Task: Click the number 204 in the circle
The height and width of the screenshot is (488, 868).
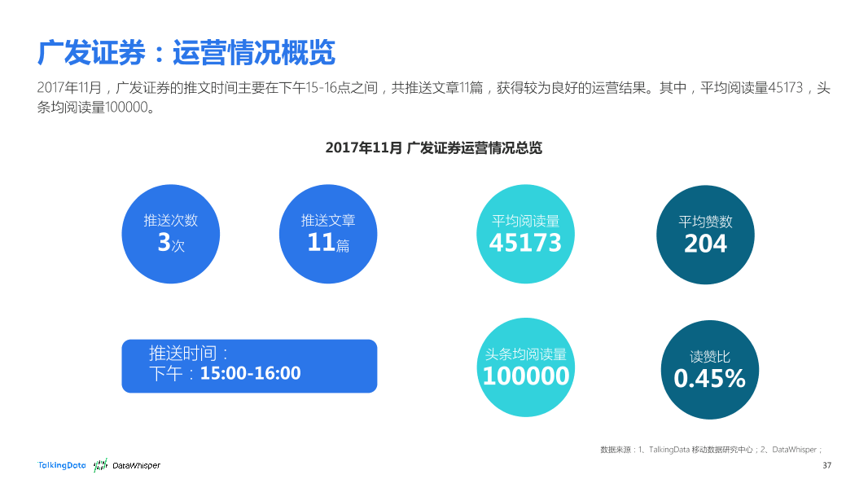Action: [705, 244]
